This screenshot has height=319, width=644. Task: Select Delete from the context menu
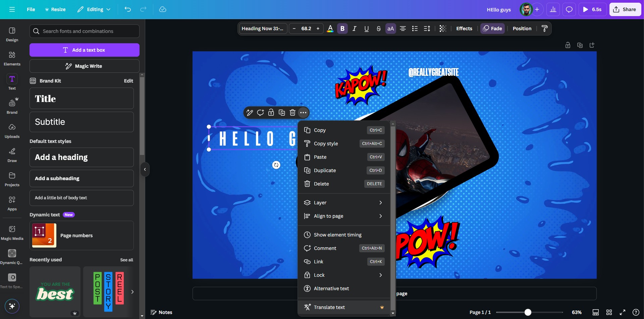pyautogui.click(x=343, y=184)
